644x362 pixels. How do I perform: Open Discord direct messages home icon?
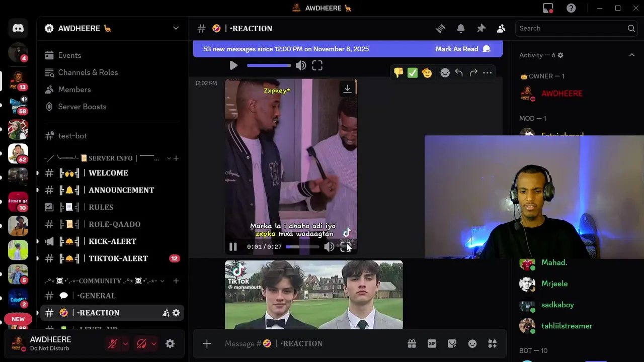click(18, 28)
